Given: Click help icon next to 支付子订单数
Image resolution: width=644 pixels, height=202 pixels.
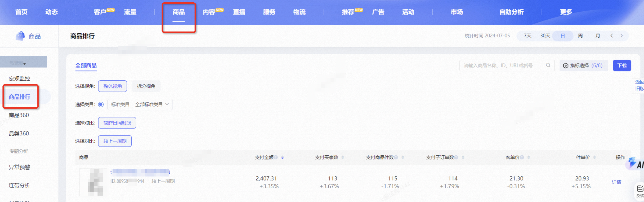Looking at the screenshot, I should point(456,157).
